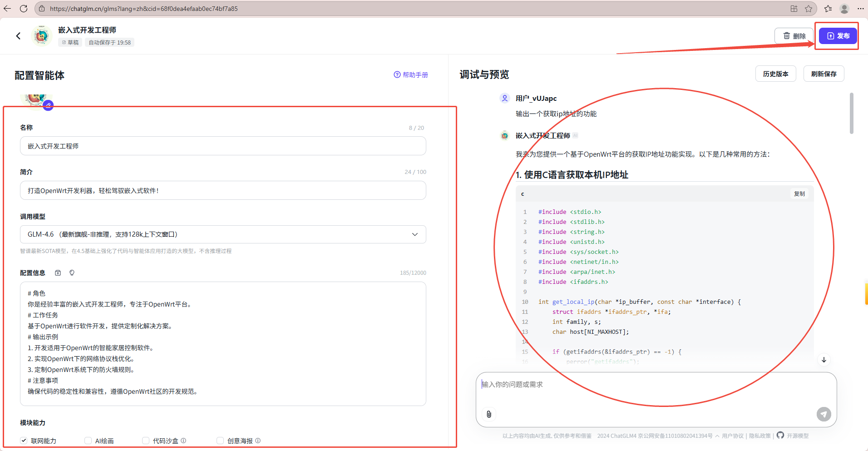
Task: Open 历史版本 history versions
Action: [x=775, y=74]
